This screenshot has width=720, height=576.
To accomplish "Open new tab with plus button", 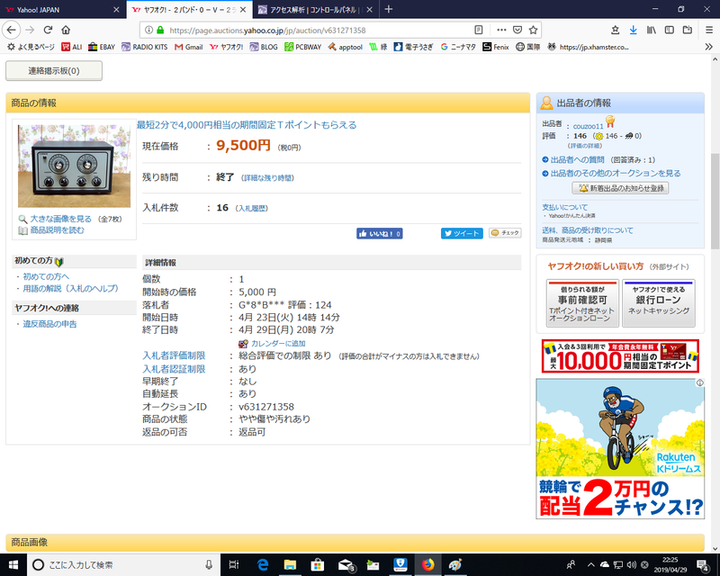I will point(389,9).
